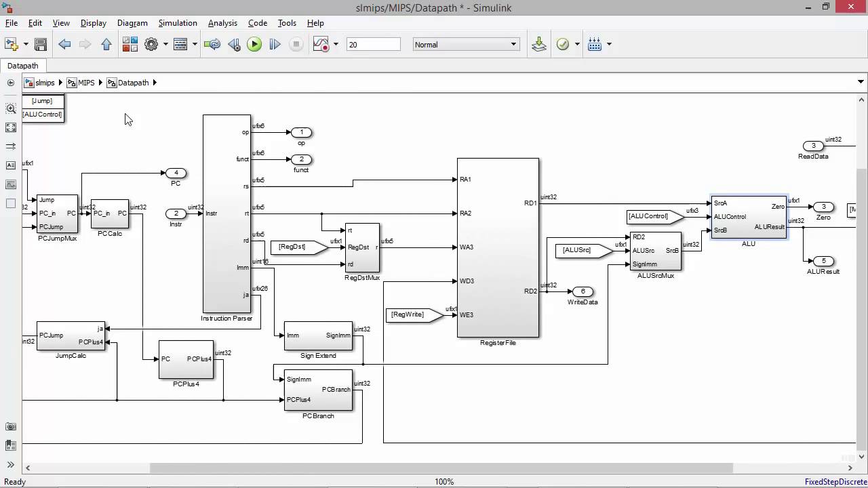Save the model with the floppy disk icon
Viewport: 868px width, 488px height.
click(41, 44)
